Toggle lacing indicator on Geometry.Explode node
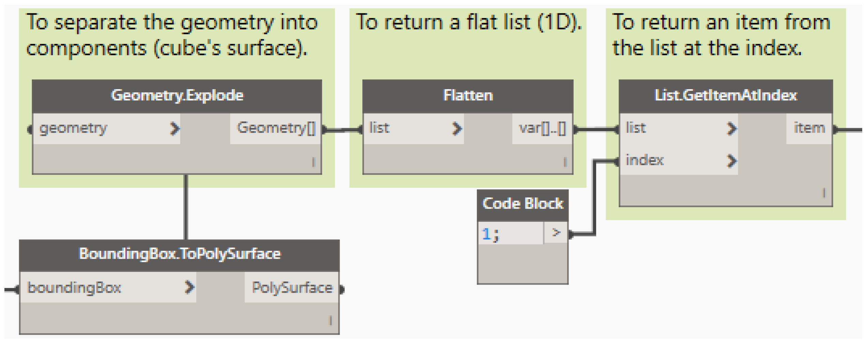 coord(313,162)
